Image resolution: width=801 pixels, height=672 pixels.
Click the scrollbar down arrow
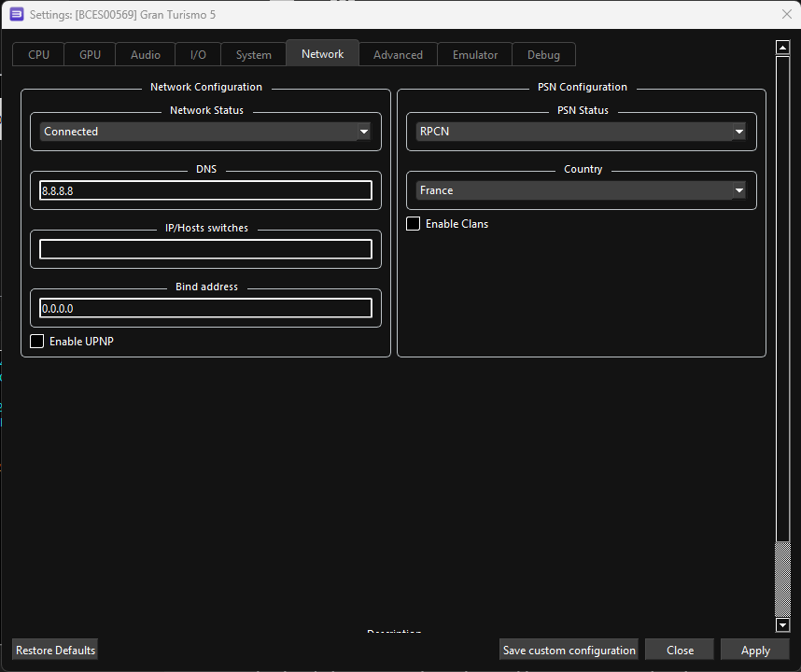click(x=782, y=625)
